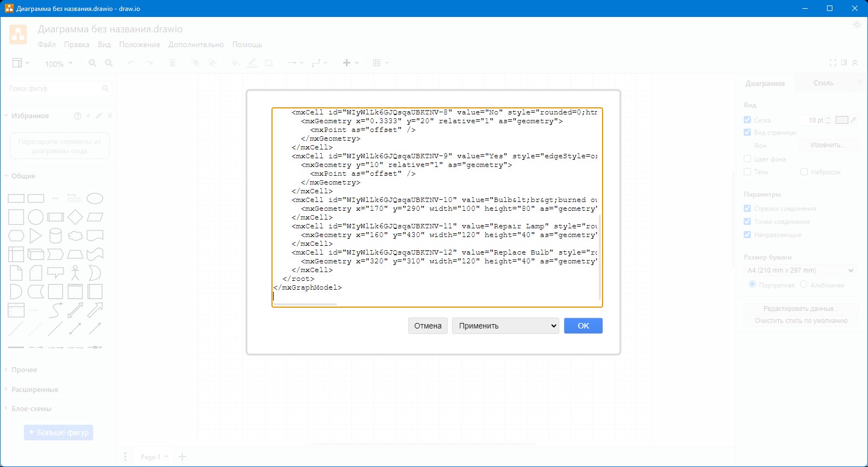Click the To Back icon
The width and height of the screenshot is (868, 467).
click(212, 63)
